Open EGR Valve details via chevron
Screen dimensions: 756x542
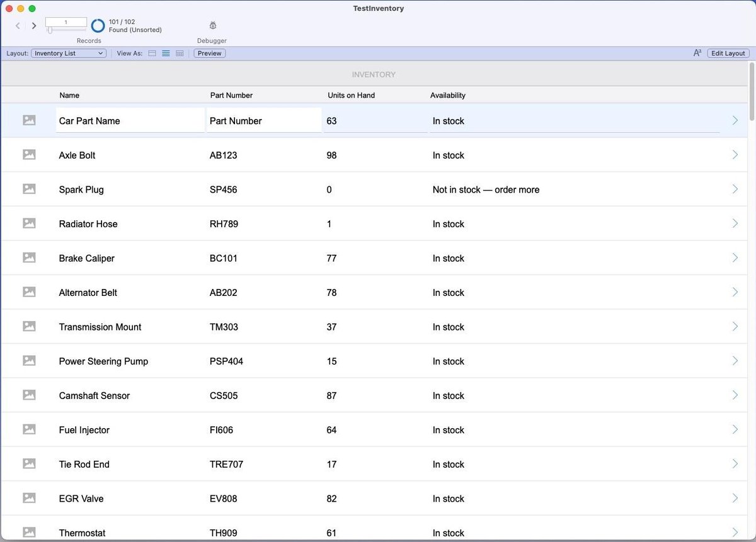pos(735,497)
